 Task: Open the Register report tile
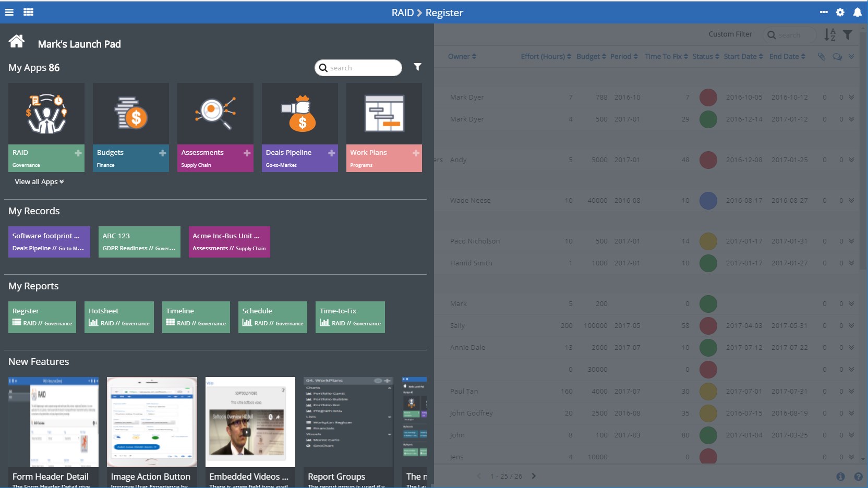tap(42, 317)
